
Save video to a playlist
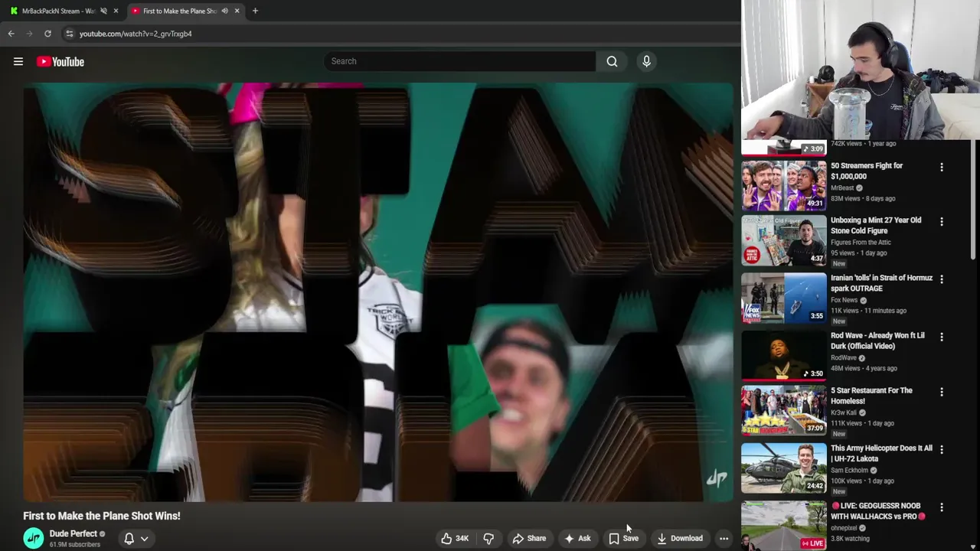pyautogui.click(x=623, y=538)
